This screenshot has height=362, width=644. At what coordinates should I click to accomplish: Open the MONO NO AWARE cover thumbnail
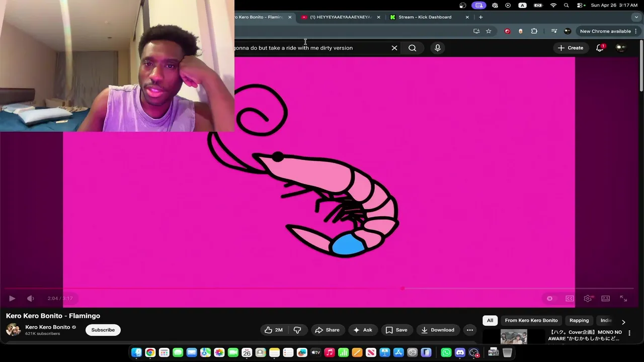514,336
